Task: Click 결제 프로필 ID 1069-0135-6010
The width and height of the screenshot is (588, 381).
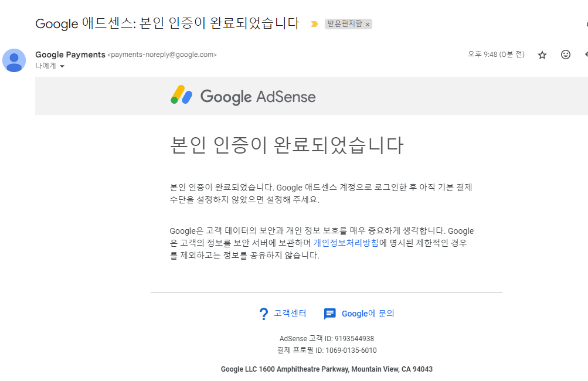Action: [327, 351]
